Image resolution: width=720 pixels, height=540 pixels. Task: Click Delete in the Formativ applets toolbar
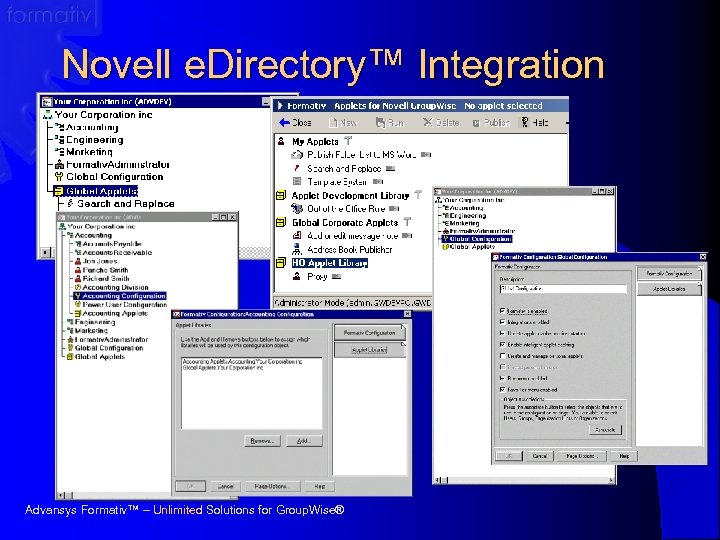tap(441, 123)
